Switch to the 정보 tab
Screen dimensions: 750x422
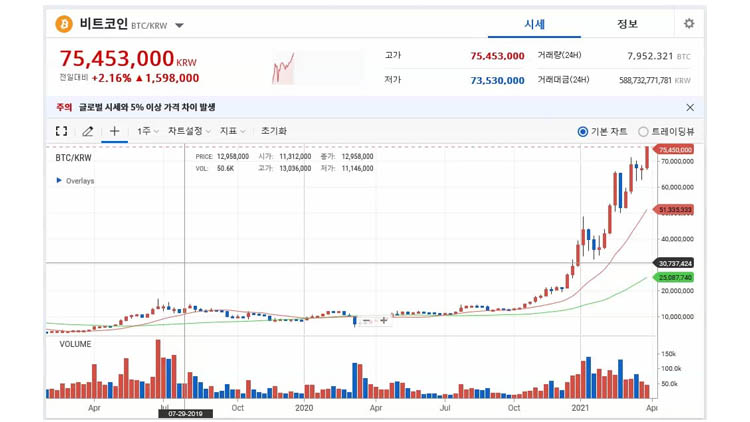[627, 24]
